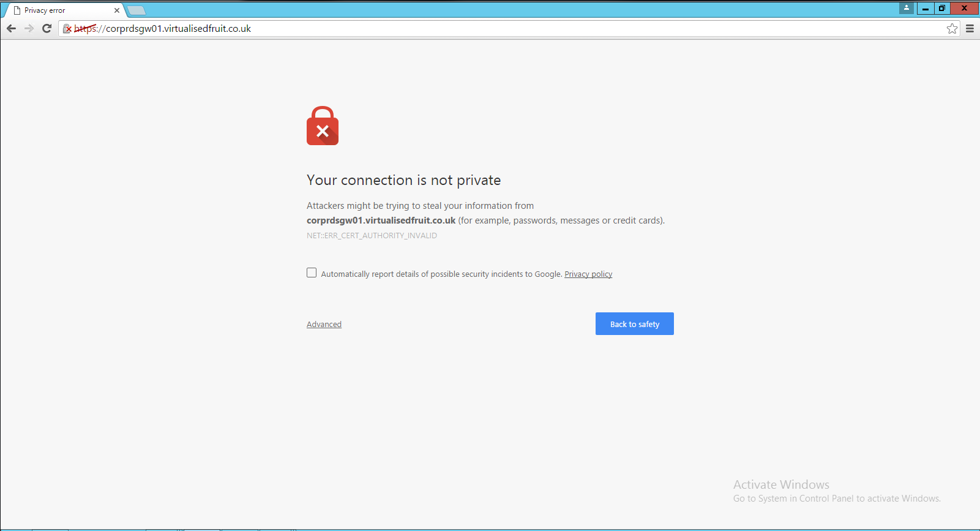Screen dimensions: 980x531
Task: Open a new tab
Action: [136, 10]
